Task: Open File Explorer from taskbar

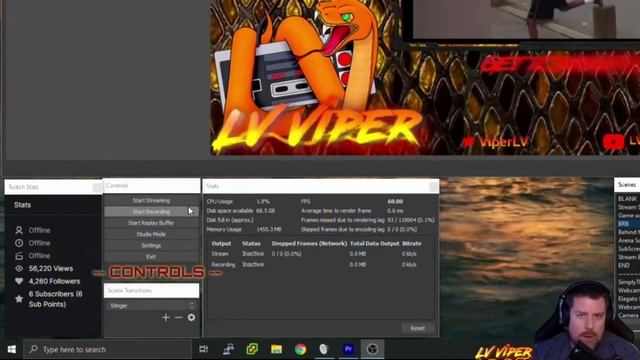Action: pyautogui.click(x=276, y=349)
